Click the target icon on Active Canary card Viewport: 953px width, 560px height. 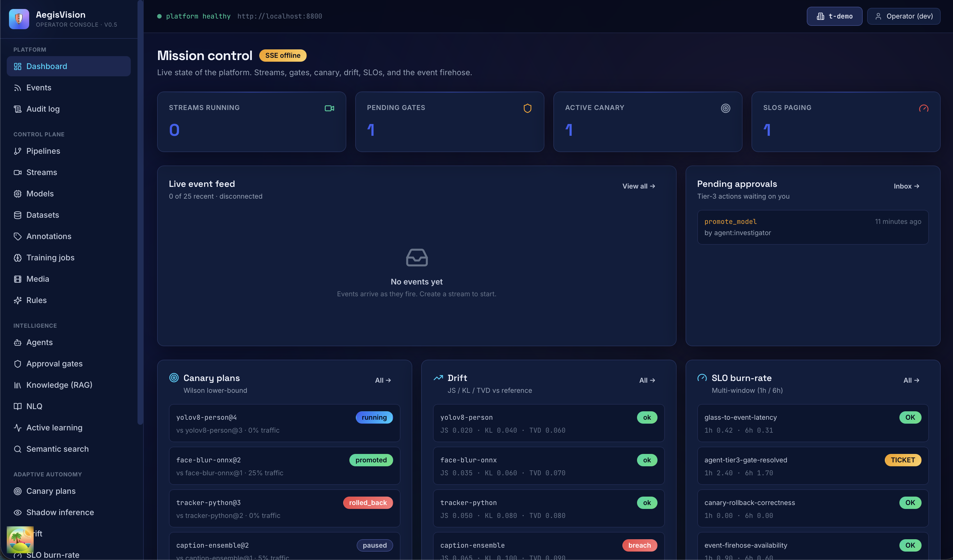click(x=725, y=109)
